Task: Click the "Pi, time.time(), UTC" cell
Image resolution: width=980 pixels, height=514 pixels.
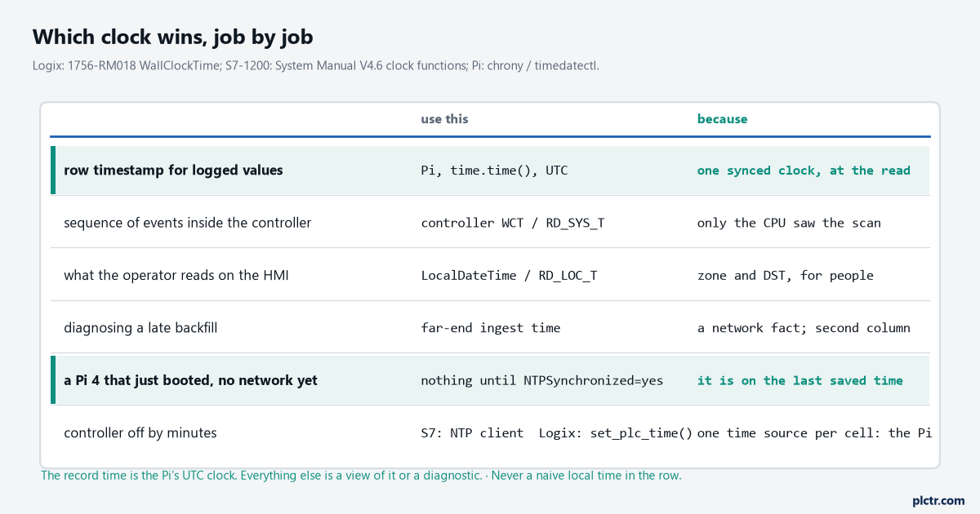Action: point(494,171)
